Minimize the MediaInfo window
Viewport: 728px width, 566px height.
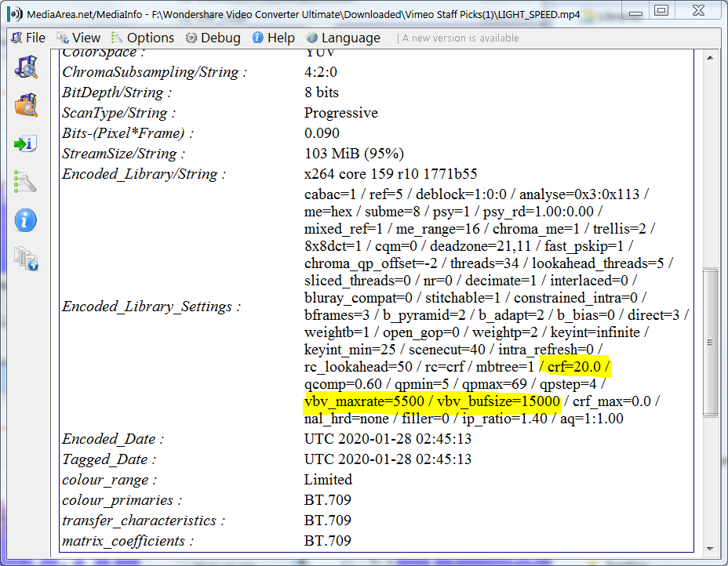click(635, 10)
